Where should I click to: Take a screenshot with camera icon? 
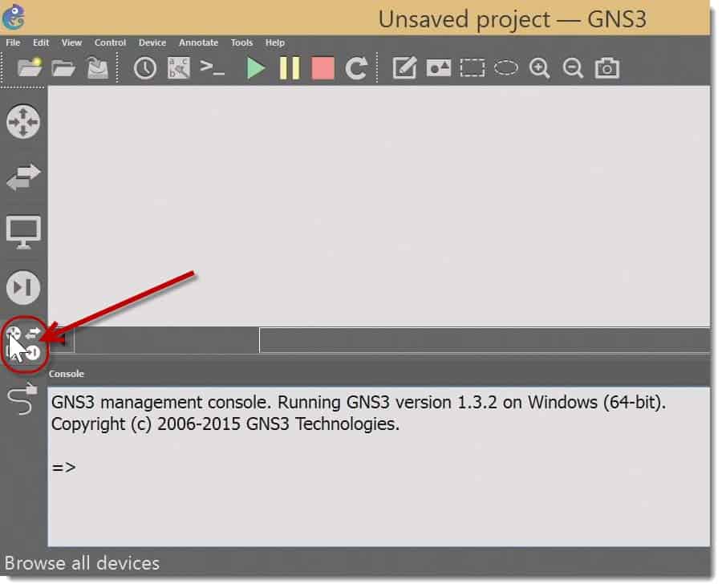coord(607,68)
